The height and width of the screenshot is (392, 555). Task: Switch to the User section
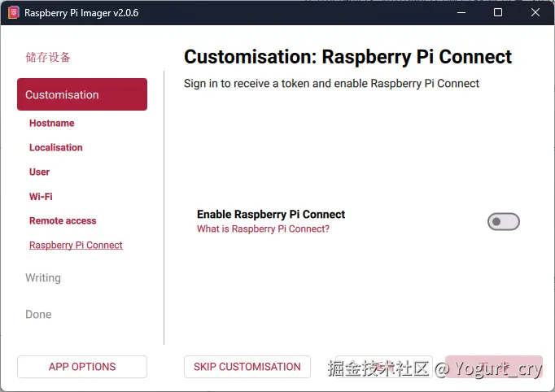coord(39,172)
